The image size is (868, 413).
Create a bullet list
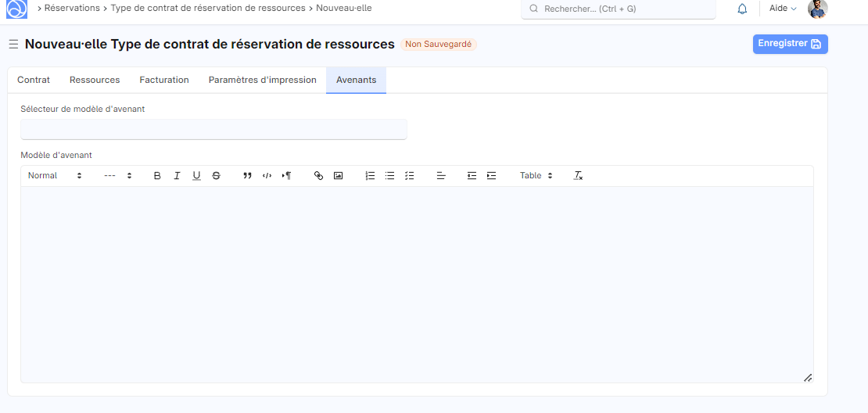[389, 175]
